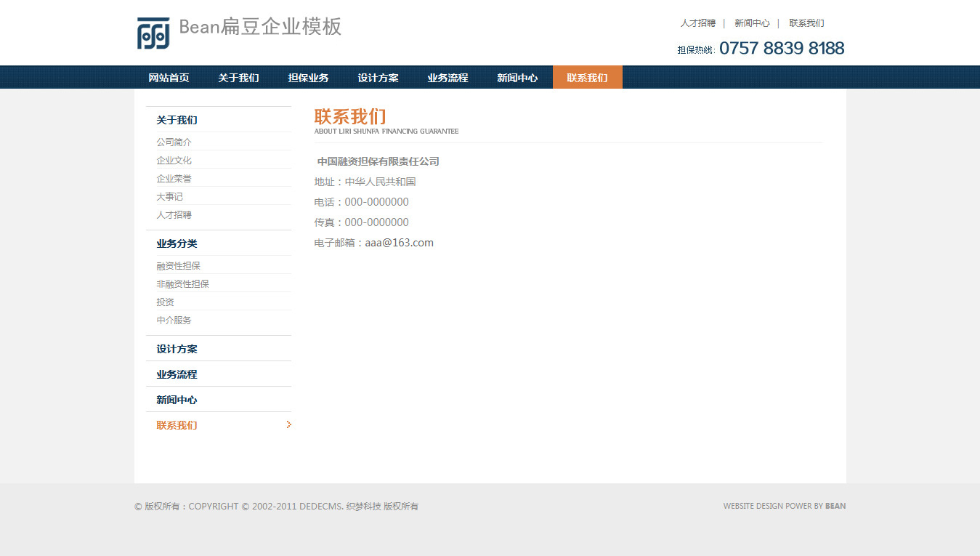The image size is (980, 556).
Task: Click 业务流程 in the navigation bar
Action: tap(448, 78)
